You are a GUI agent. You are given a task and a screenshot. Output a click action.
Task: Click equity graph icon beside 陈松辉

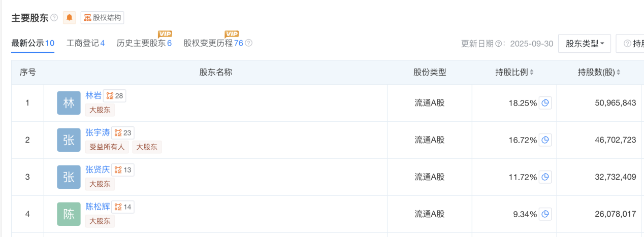122,207
